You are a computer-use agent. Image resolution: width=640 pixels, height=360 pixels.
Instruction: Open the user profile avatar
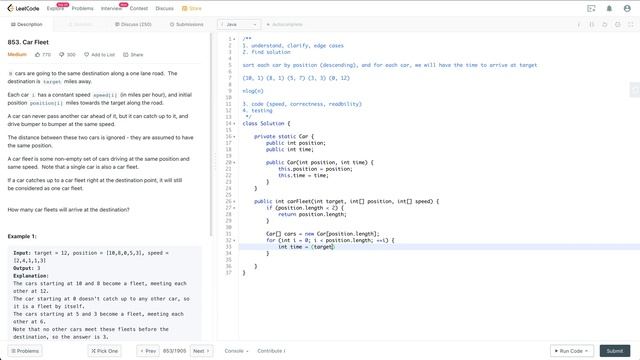coord(627,8)
